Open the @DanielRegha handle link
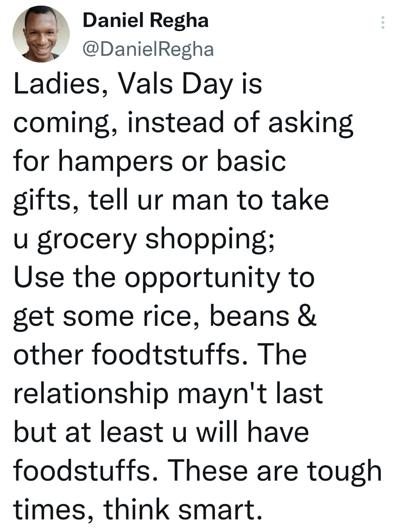Viewport: 404px width, 532px height. (148, 49)
